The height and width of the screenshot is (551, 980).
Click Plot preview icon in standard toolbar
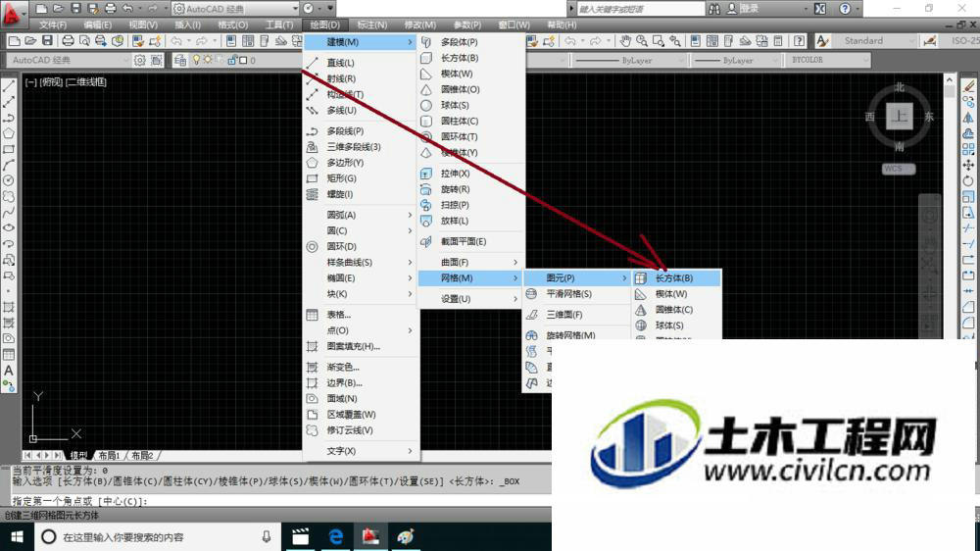click(84, 41)
